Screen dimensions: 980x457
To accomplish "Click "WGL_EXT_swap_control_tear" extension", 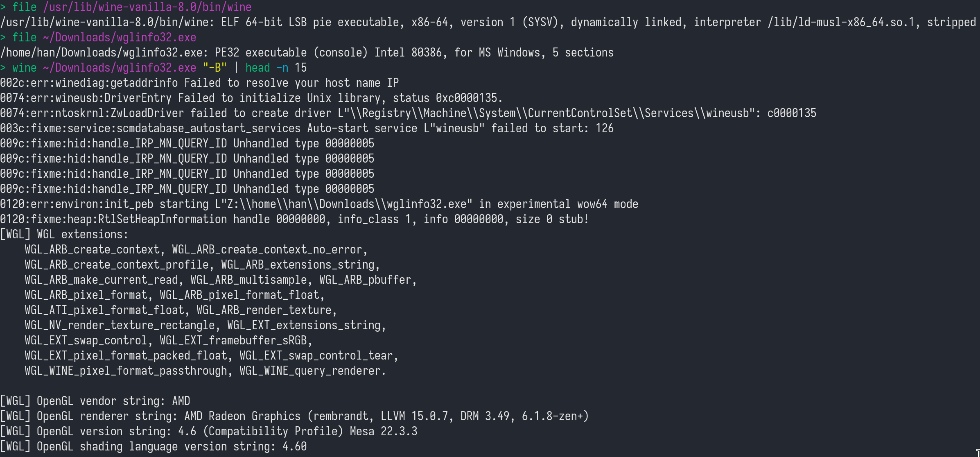I will pos(316,356).
